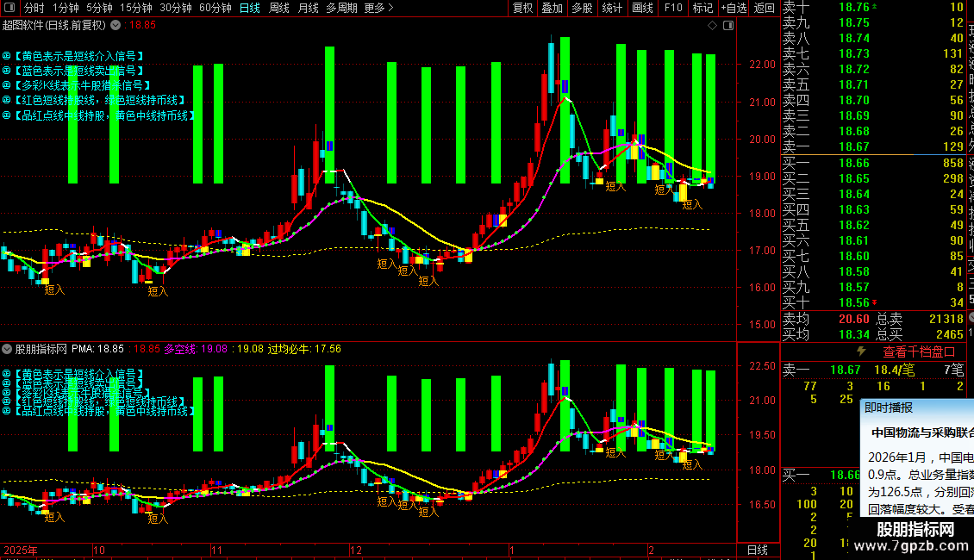Click the 多空线: 19.08 indicator value
Image resolution: width=974 pixels, height=560 pixels.
[x=196, y=349]
